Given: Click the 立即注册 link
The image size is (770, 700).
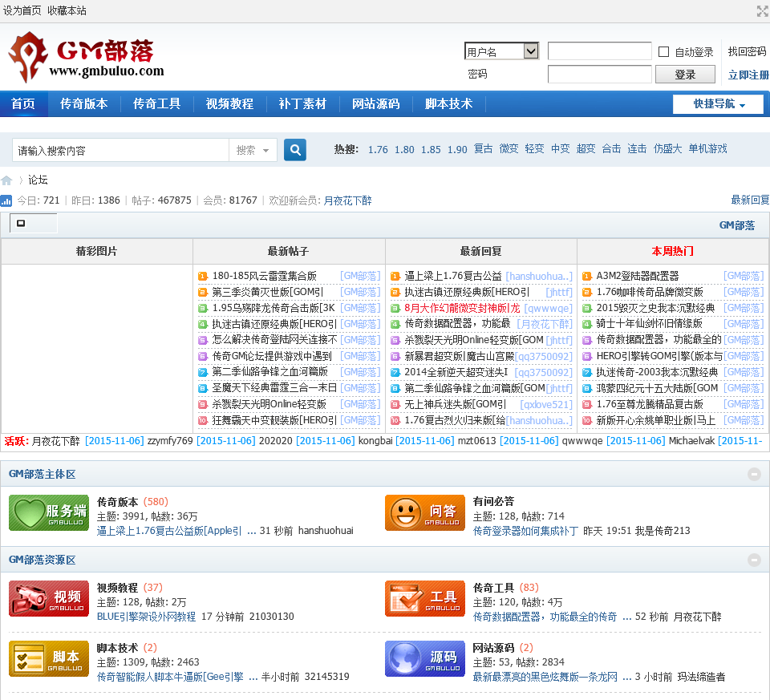Looking at the screenshot, I should tap(748, 75).
